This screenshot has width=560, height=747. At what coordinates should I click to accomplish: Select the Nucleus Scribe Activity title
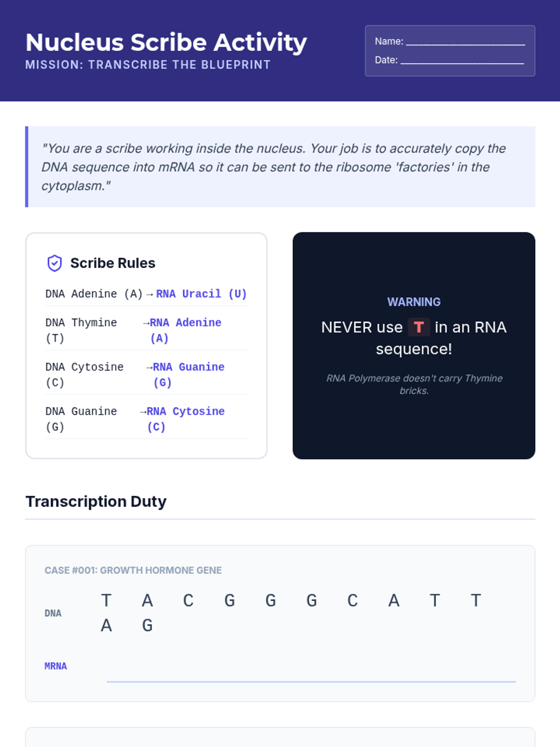coord(166,42)
